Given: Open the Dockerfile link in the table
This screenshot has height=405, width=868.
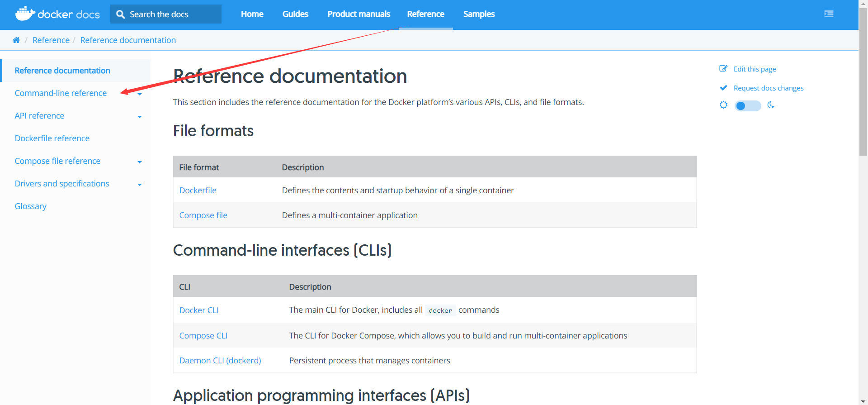Looking at the screenshot, I should (x=198, y=191).
